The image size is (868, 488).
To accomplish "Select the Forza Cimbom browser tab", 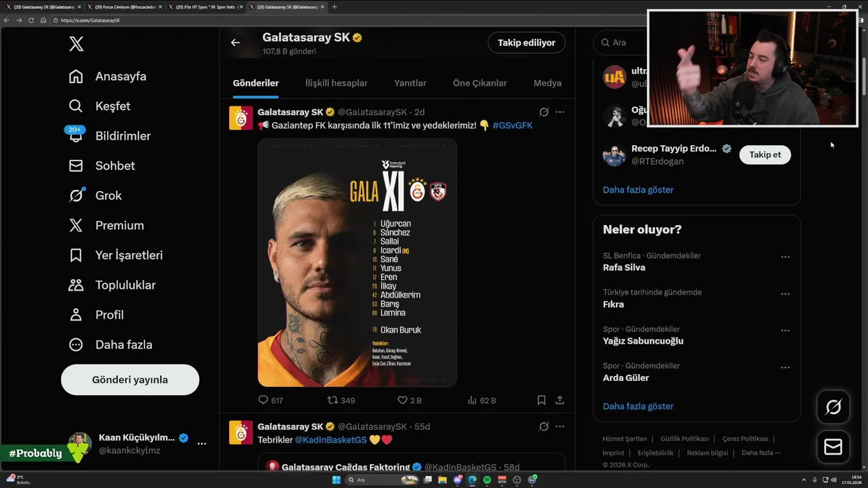I will (124, 7).
